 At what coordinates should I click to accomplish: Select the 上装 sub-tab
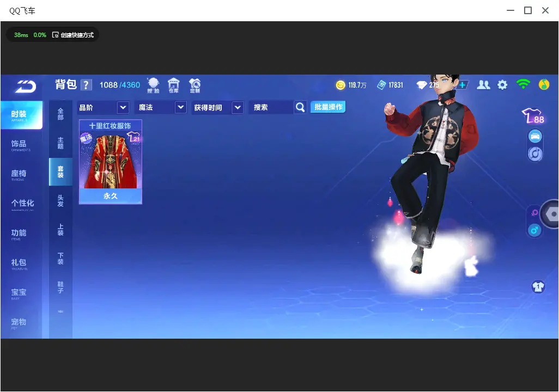pyautogui.click(x=60, y=230)
